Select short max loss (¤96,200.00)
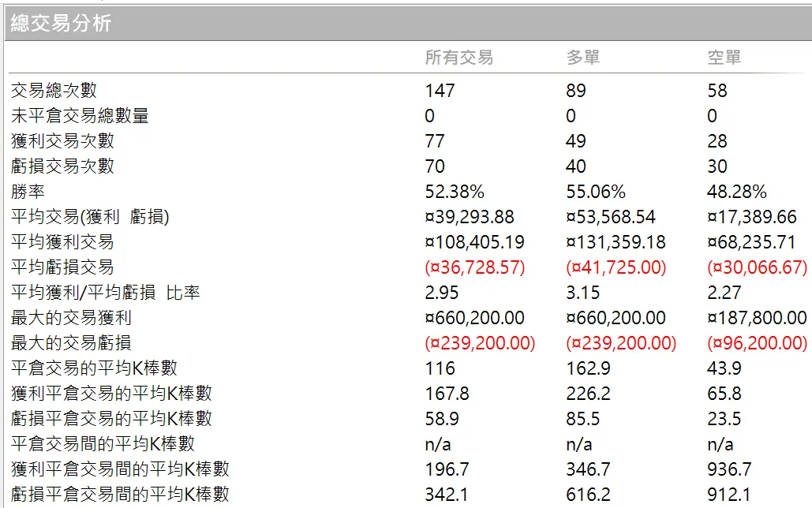Viewport: 812px width, 508px height. pyautogui.click(x=757, y=343)
